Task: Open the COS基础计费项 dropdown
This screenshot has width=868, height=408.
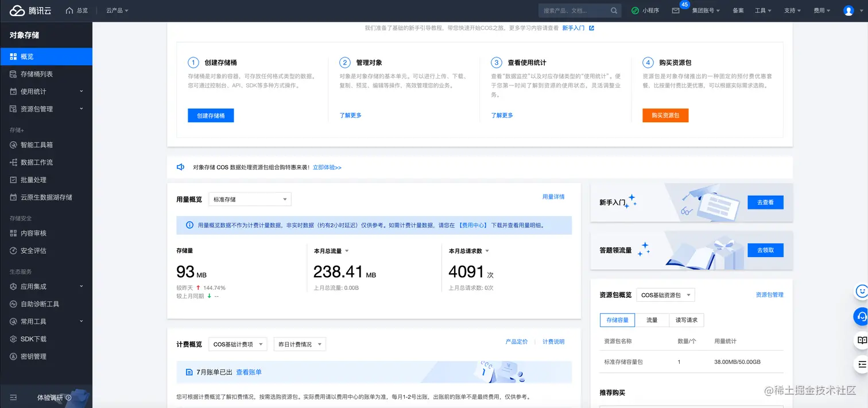Action: click(x=238, y=344)
